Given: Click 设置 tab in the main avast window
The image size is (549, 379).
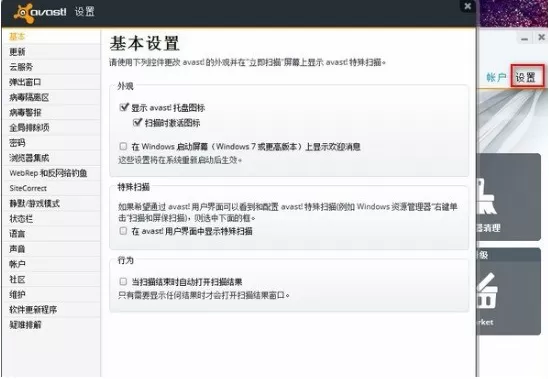Looking at the screenshot, I should point(527,76).
